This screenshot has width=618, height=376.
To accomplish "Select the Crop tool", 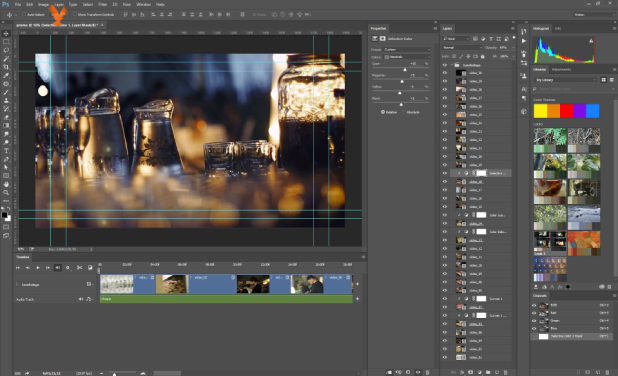I will click(6, 67).
